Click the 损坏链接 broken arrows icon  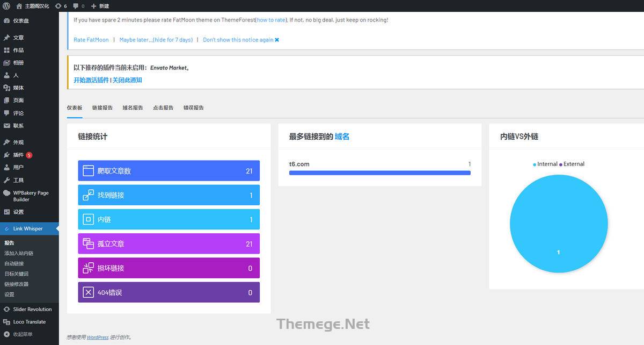click(x=88, y=268)
